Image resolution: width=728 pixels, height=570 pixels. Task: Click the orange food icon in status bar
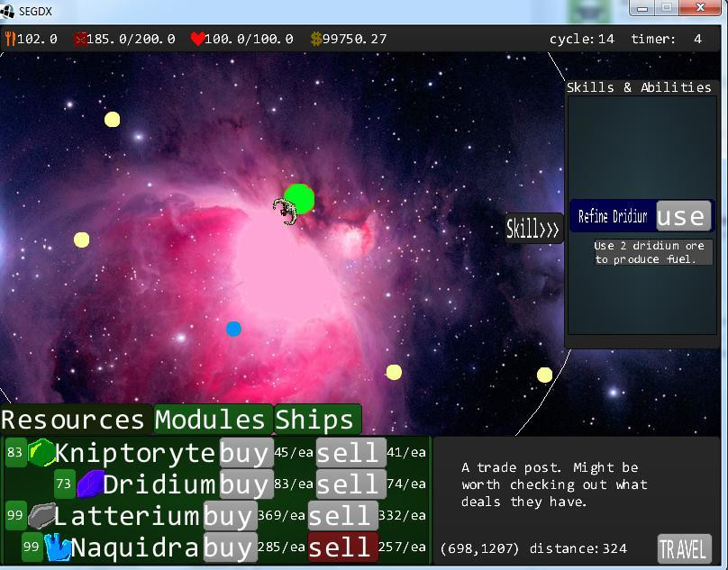point(10,39)
